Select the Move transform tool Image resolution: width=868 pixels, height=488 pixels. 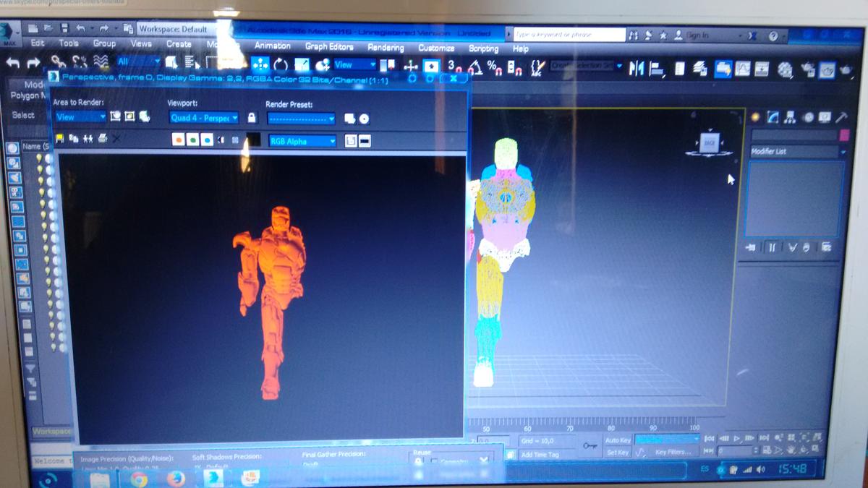coord(409,66)
